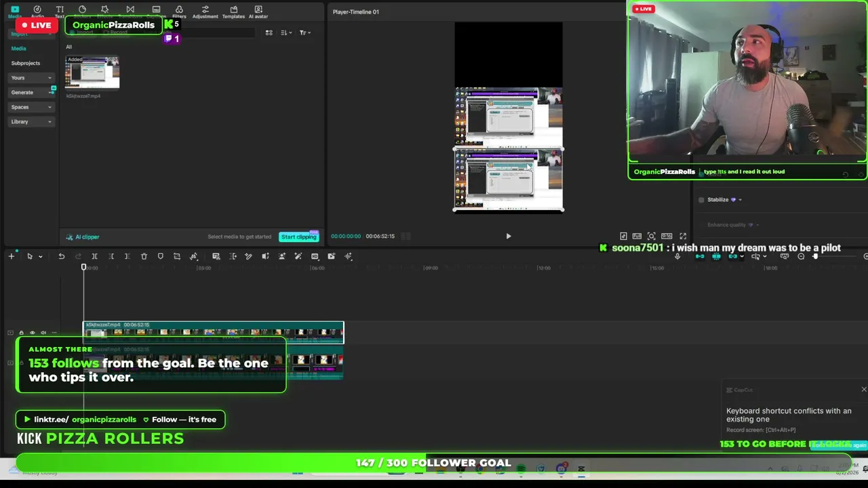Switch to the Adjustment tab

[205, 12]
